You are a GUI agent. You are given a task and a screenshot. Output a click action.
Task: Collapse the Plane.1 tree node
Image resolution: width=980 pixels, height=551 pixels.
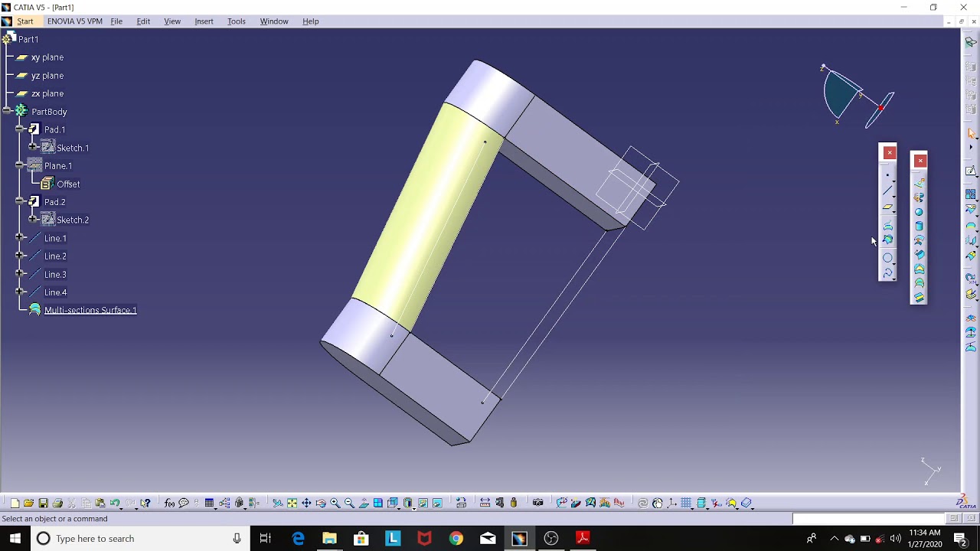[20, 165]
